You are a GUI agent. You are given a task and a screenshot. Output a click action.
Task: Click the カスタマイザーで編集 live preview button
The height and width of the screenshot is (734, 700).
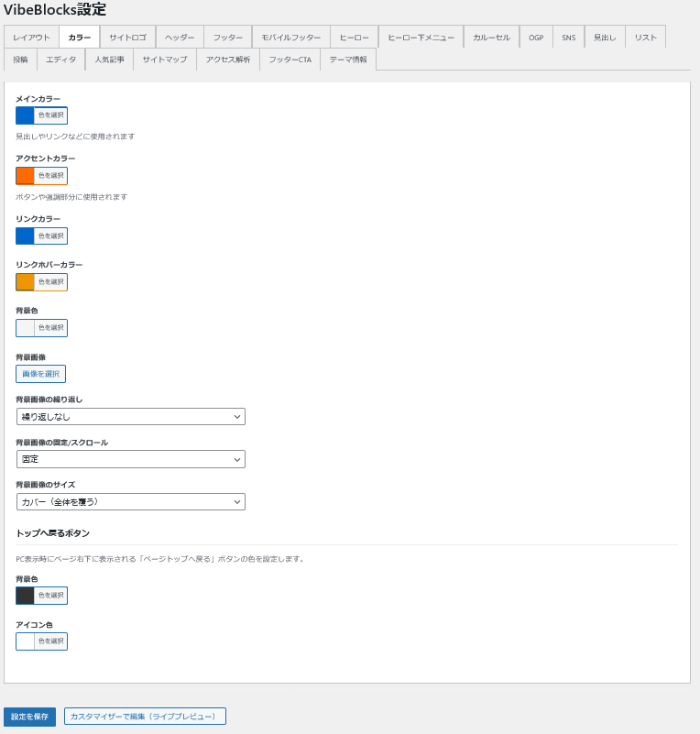(145, 717)
